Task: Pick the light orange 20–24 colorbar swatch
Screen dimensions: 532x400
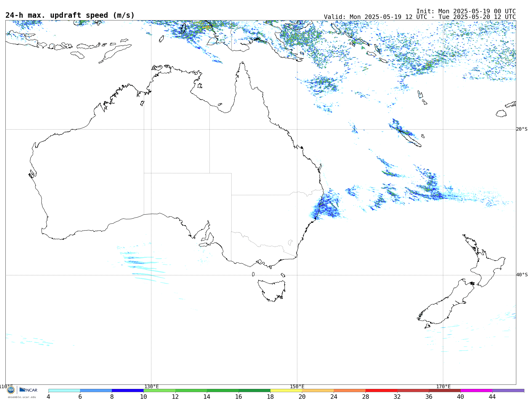Action: point(318,391)
